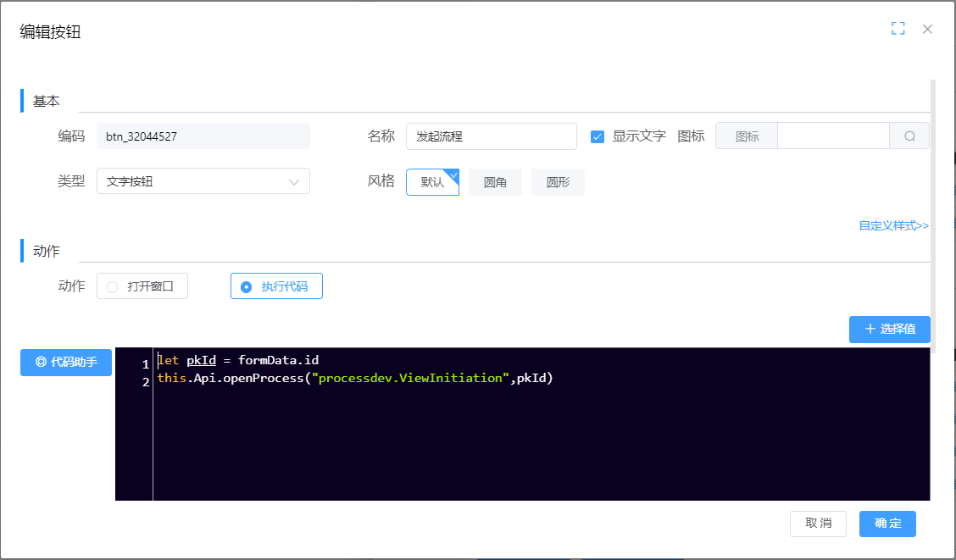Close the 编辑按钮 dialog
Viewport: 956px width, 560px height.
click(x=927, y=29)
